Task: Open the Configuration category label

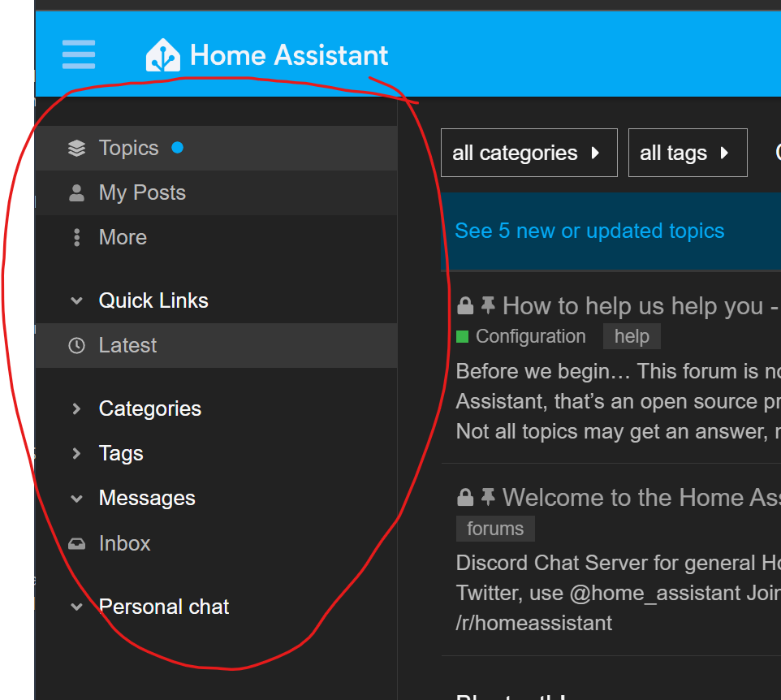Action: pyautogui.click(x=530, y=337)
